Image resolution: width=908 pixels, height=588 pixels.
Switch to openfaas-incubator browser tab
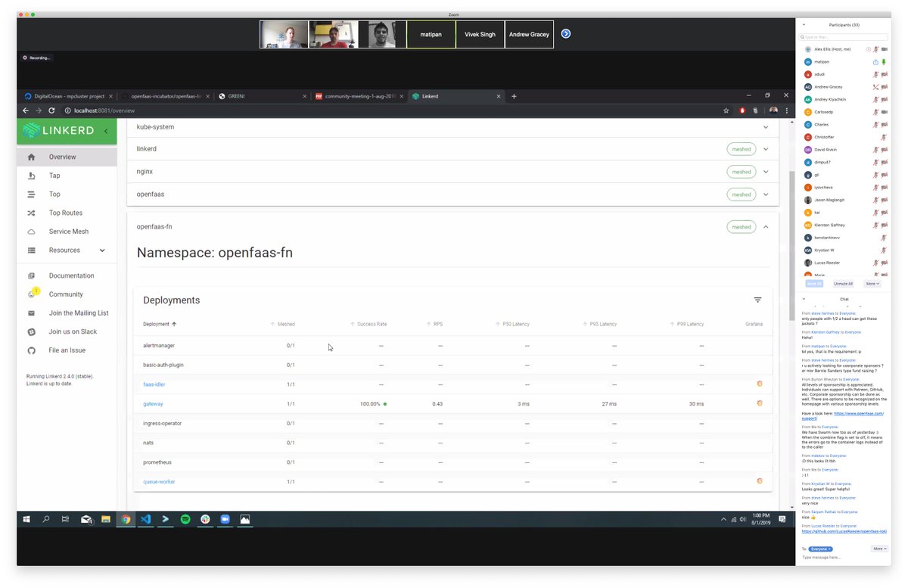pos(165,96)
